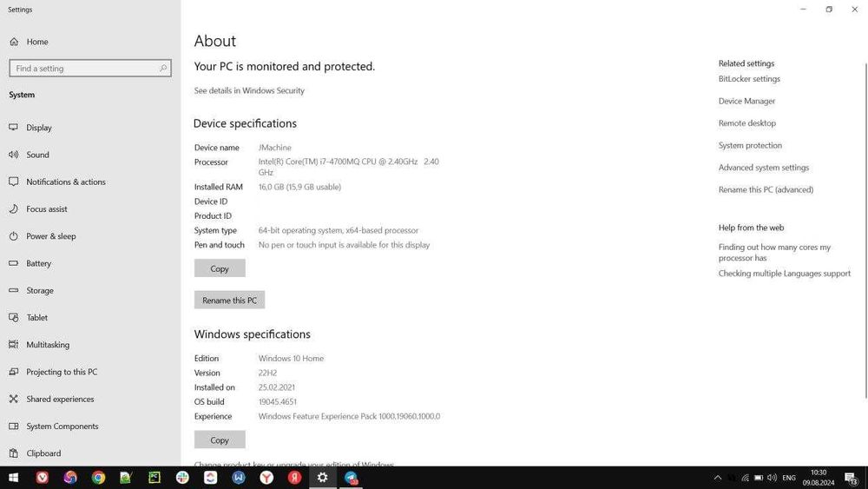Open Advanced system settings link

[763, 168]
